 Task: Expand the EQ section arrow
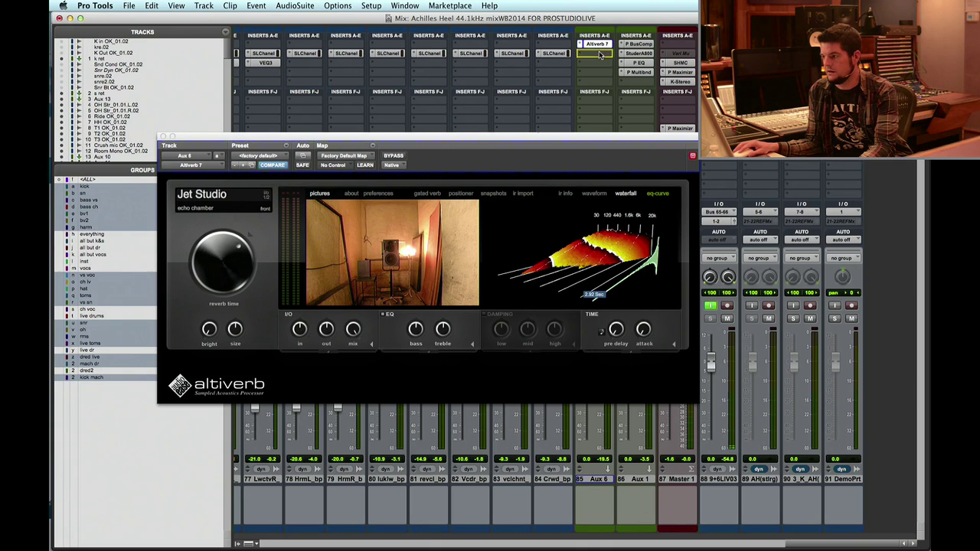[x=472, y=344]
